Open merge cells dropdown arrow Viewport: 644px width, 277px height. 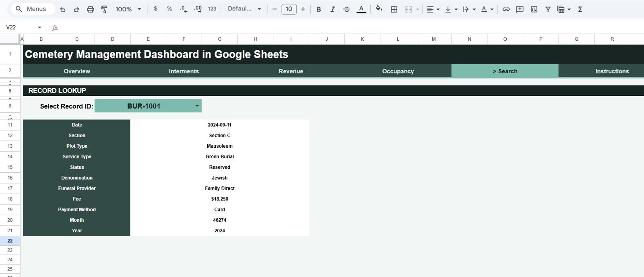(417, 9)
